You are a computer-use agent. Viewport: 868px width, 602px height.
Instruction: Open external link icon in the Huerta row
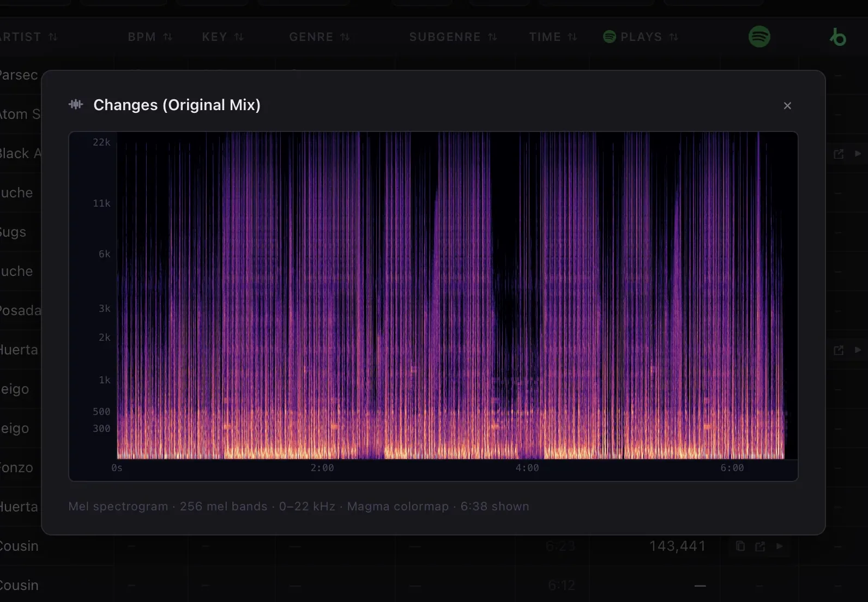839,350
